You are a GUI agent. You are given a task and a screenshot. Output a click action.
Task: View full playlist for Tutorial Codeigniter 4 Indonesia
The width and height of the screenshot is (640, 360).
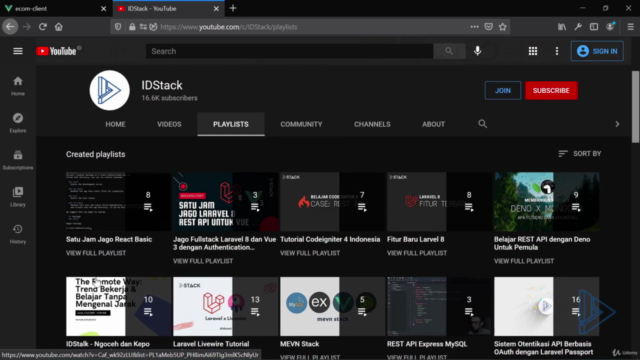click(x=310, y=253)
